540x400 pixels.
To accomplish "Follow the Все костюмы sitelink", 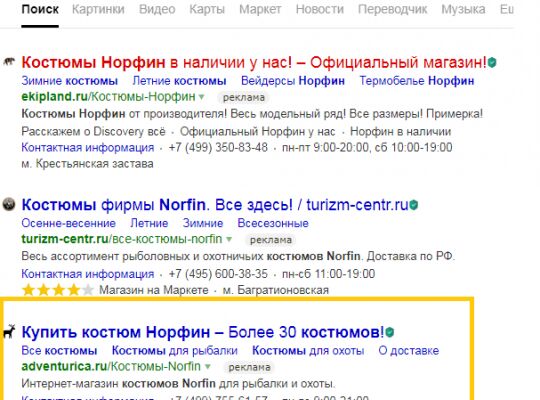I will click(x=59, y=351).
